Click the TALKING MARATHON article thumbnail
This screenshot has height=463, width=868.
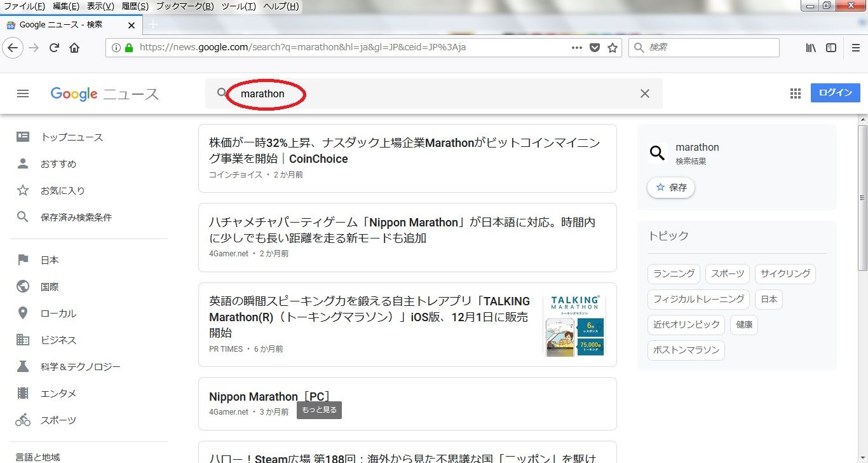[574, 325]
